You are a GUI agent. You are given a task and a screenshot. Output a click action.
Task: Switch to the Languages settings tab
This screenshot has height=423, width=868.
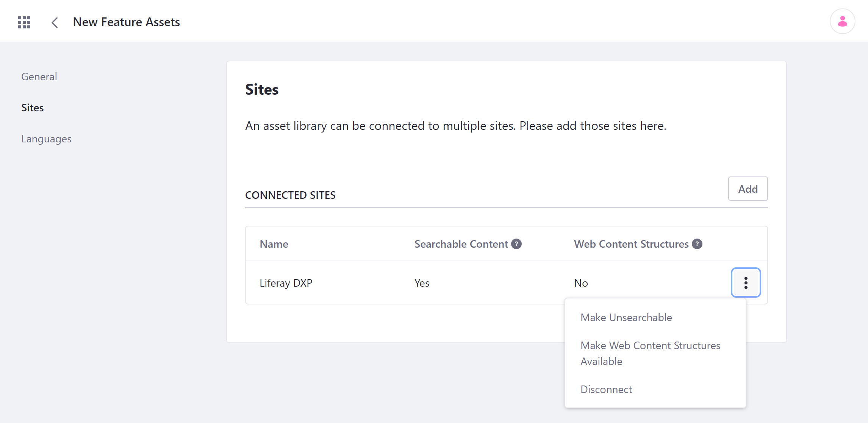[x=46, y=139]
